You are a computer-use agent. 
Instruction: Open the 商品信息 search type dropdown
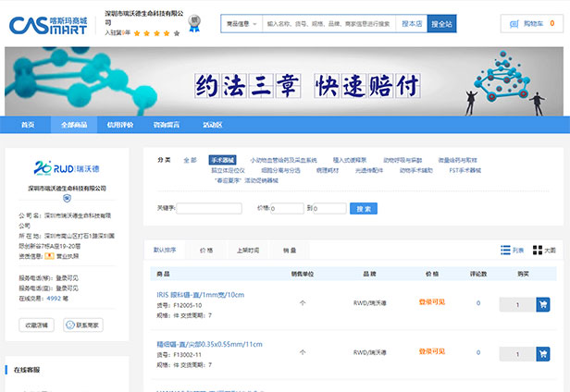[242, 24]
